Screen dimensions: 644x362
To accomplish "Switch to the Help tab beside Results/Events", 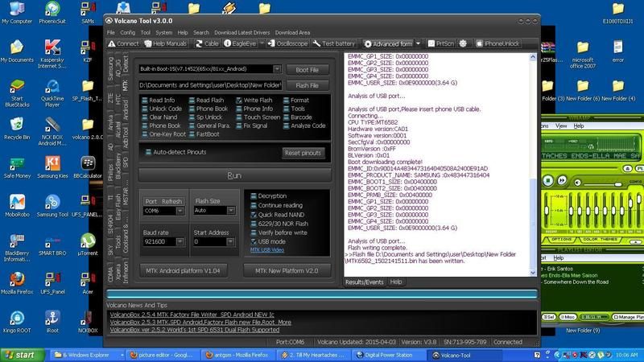I will point(396,282).
